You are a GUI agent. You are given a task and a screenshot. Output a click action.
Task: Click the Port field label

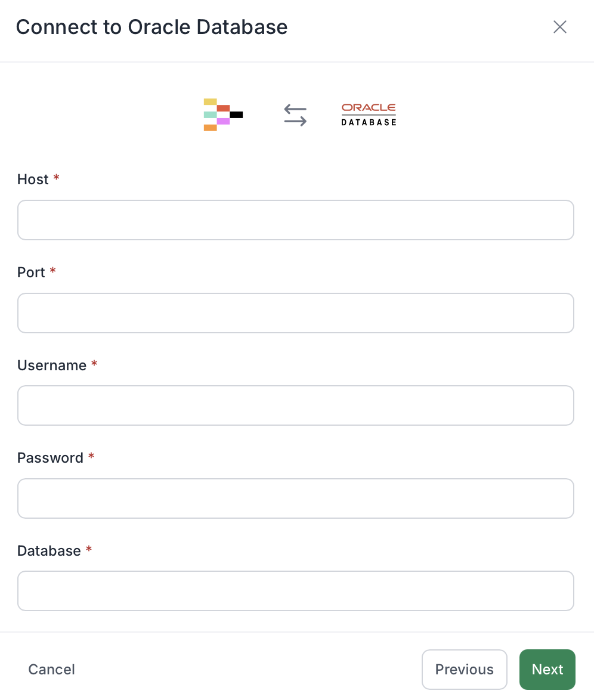point(31,272)
